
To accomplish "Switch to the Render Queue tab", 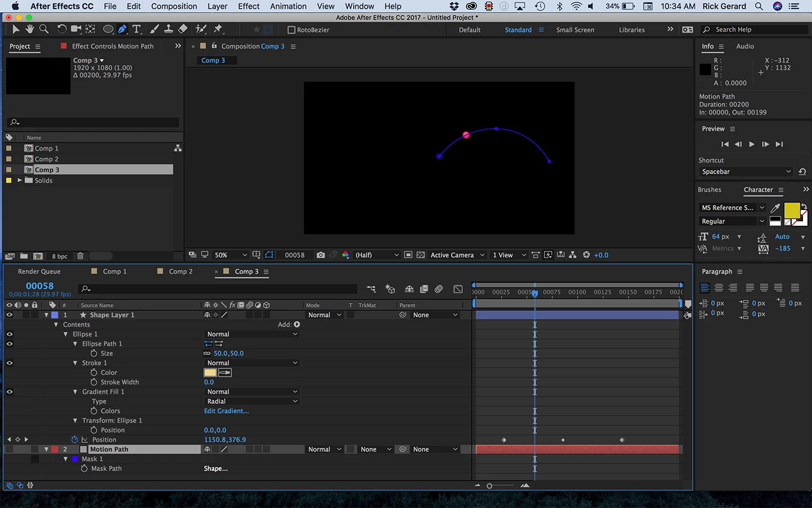I will (39, 271).
